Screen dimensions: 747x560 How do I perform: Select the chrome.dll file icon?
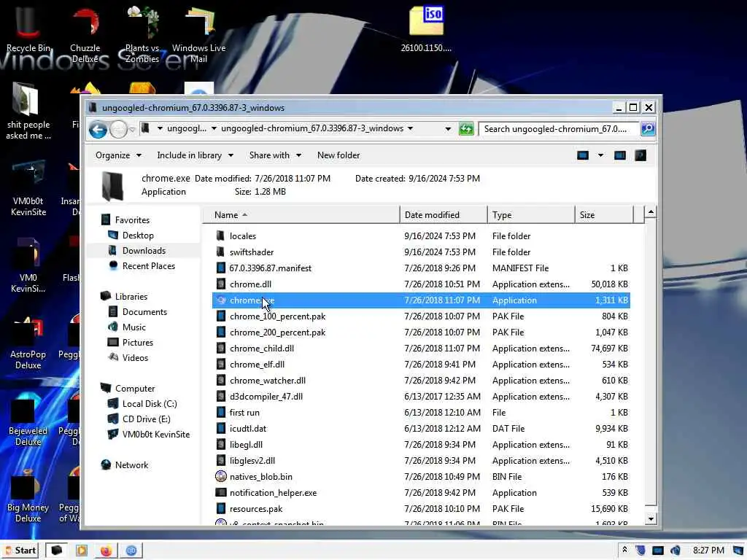tap(220, 284)
